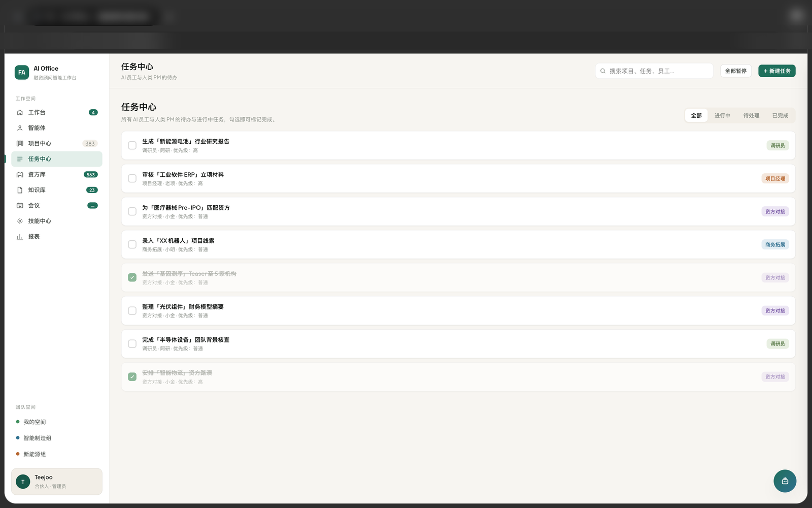The height and width of the screenshot is (508, 812).
Task: Show the 待处理 tasks tab
Action: point(751,115)
